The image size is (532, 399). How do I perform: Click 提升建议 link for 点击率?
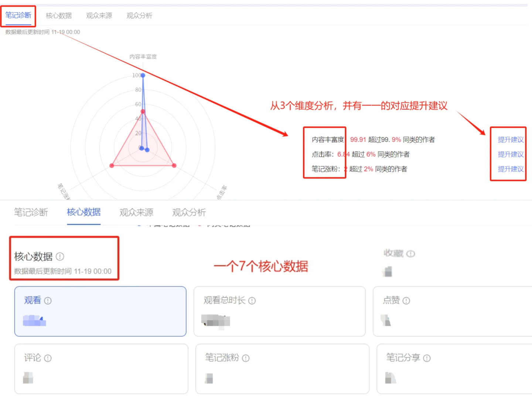pyautogui.click(x=511, y=154)
